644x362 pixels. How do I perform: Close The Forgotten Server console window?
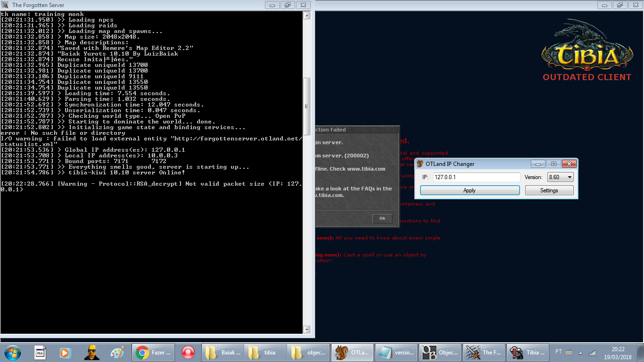303,5
